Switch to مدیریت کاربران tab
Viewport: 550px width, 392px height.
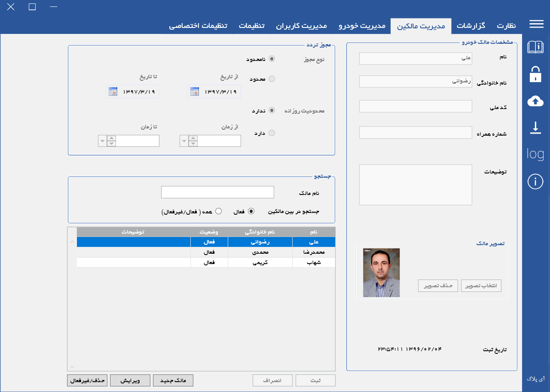pyautogui.click(x=301, y=26)
